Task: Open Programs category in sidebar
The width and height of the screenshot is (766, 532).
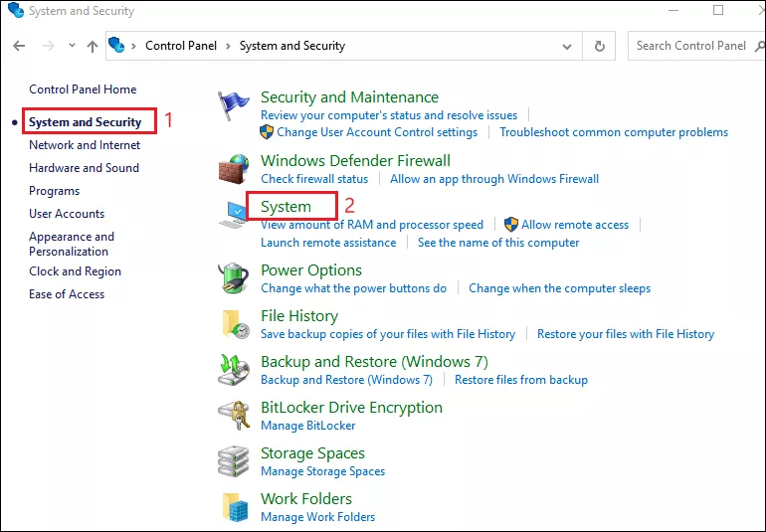Action: 55,191
